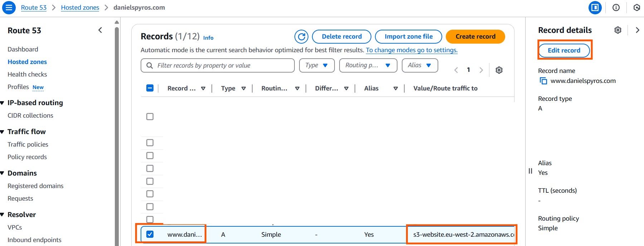Open the Type filter dropdown
The height and width of the screenshot is (246, 644).
click(317, 65)
